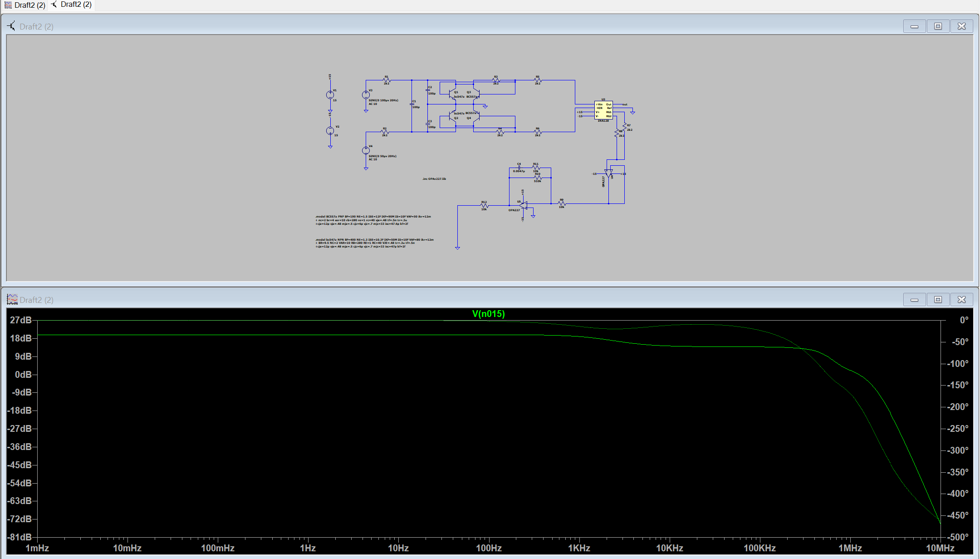
Task: Click the -250° phase axis label
Action: click(x=958, y=429)
